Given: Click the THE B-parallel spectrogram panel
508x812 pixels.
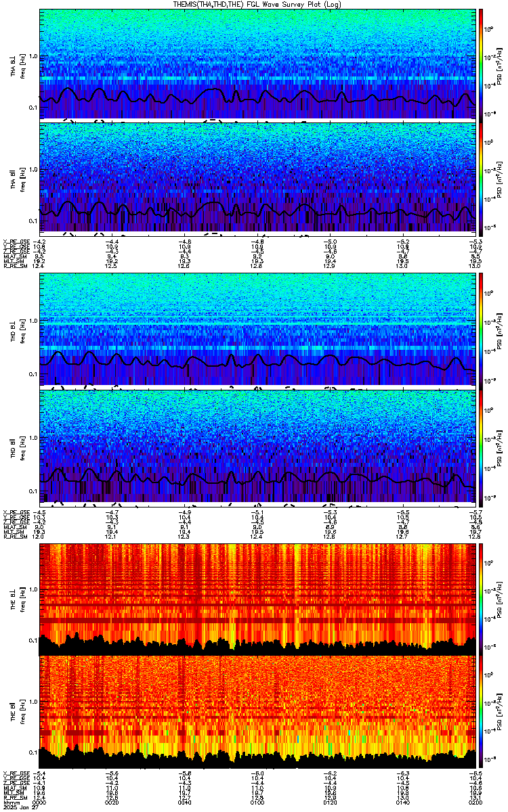Looking at the screenshot, I should coord(257,711).
